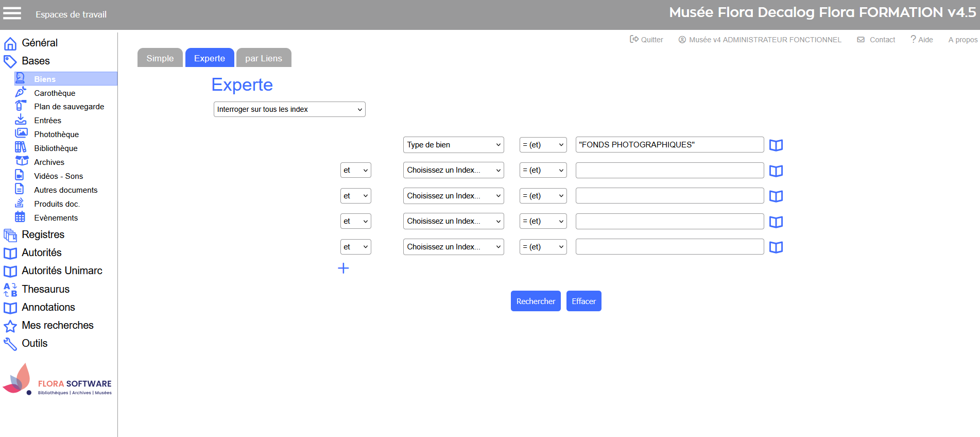Open the first 'et' boolean operator dropdown

point(355,170)
